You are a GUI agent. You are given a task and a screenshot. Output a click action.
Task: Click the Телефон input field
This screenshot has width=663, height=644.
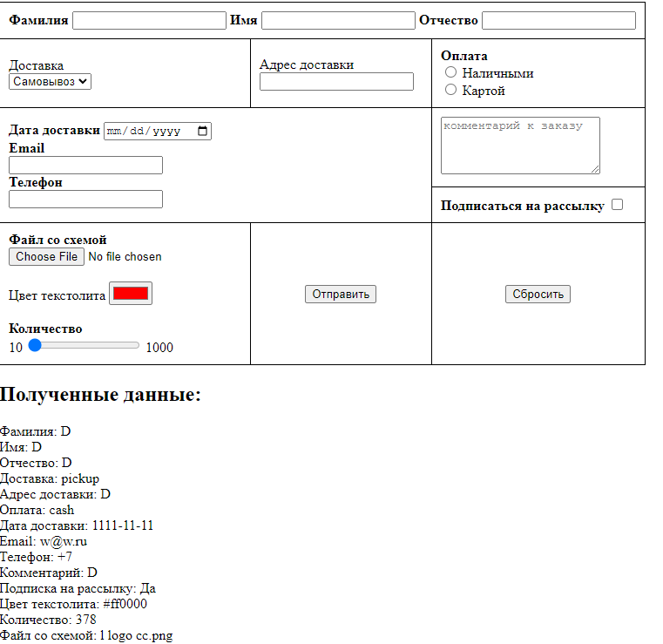[x=85, y=199]
